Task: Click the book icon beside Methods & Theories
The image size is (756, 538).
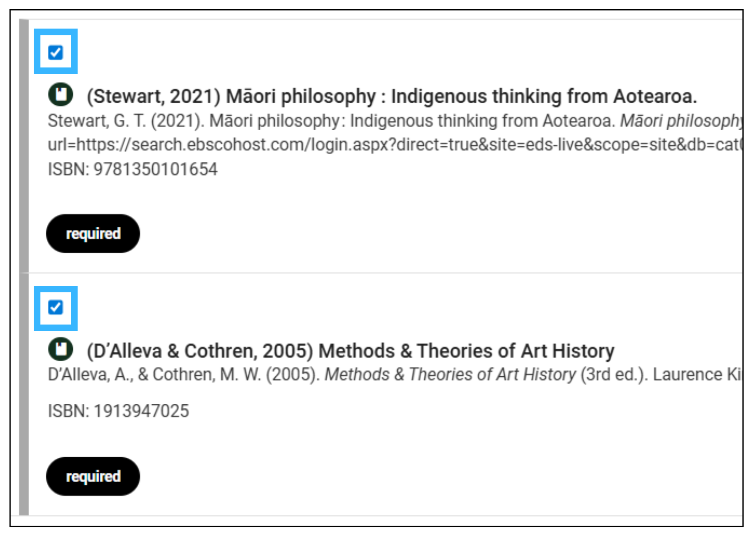Action: click(61, 349)
